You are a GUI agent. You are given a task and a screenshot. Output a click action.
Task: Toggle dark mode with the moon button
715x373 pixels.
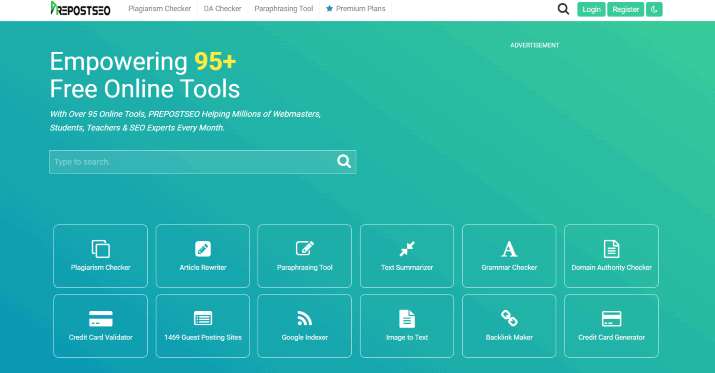[654, 10]
